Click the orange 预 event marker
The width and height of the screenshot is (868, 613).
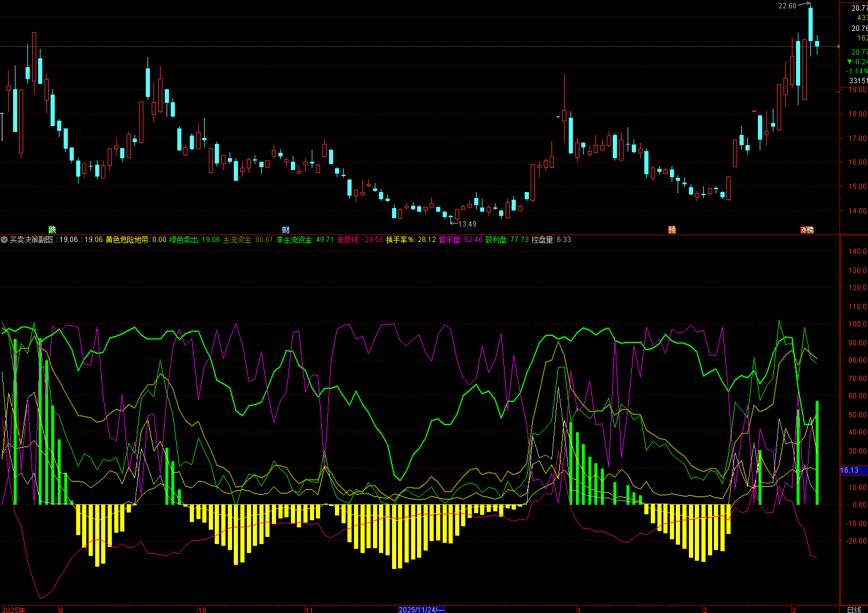(x=672, y=230)
